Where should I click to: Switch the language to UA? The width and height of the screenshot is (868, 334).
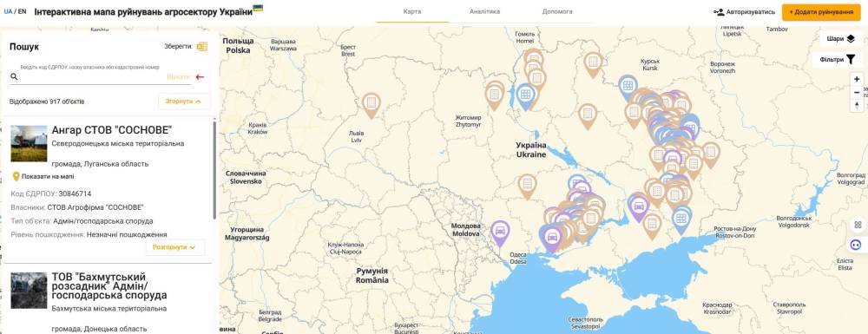tap(8, 11)
